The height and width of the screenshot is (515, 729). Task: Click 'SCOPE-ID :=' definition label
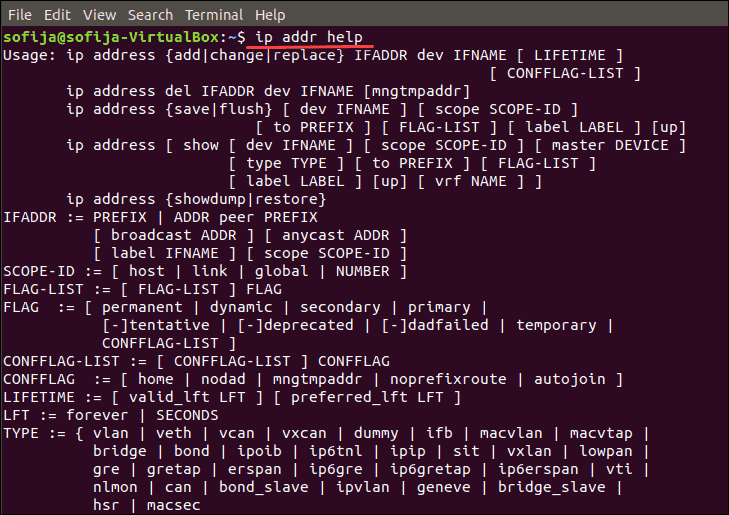(53, 271)
